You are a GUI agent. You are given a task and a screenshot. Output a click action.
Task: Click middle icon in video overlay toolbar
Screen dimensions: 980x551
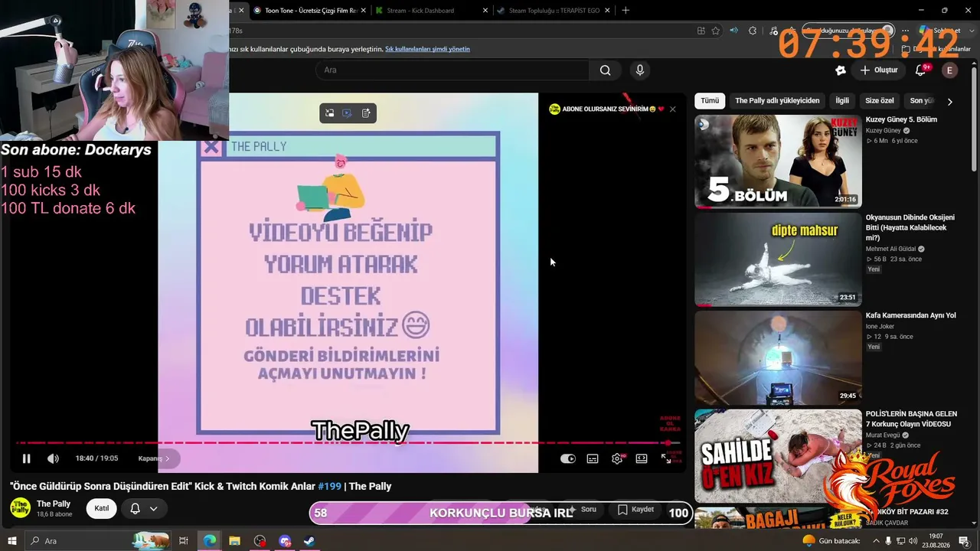click(x=347, y=113)
